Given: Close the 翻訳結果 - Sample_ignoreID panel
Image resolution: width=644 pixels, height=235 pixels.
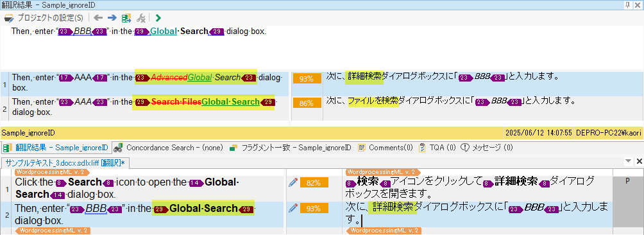Looking at the screenshot, I should [x=638, y=4].
